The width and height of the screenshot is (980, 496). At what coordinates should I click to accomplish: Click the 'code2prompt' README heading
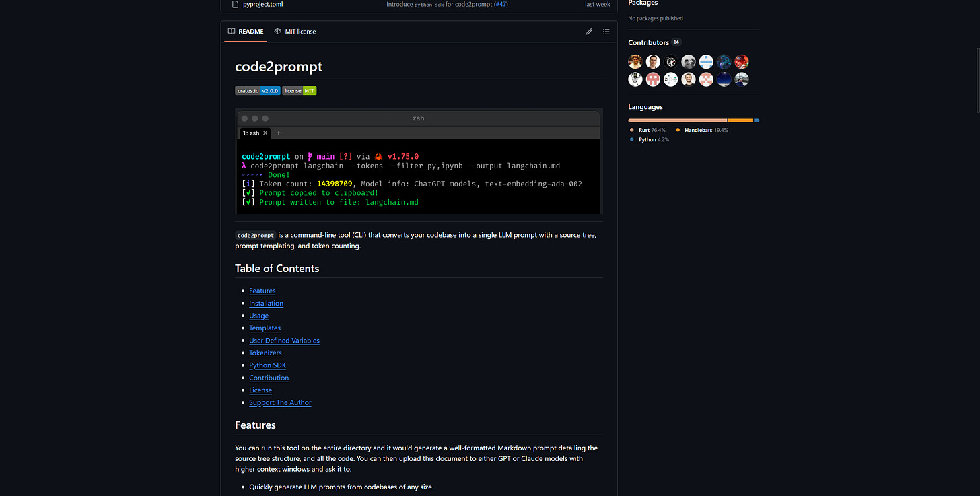(279, 67)
